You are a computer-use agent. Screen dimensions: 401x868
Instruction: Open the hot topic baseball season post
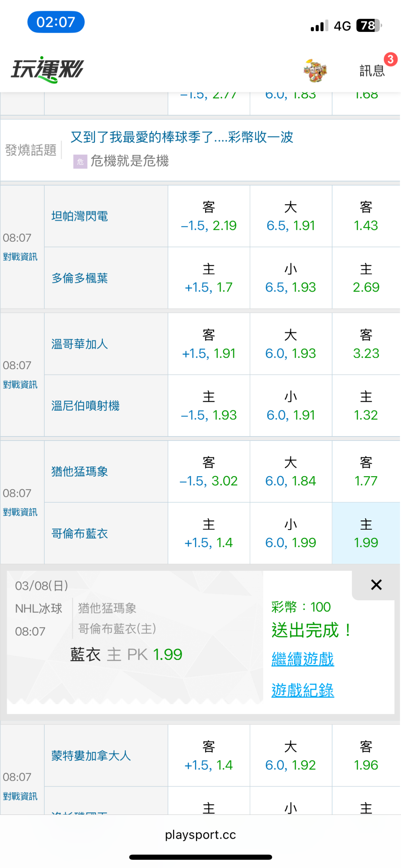tap(182, 137)
